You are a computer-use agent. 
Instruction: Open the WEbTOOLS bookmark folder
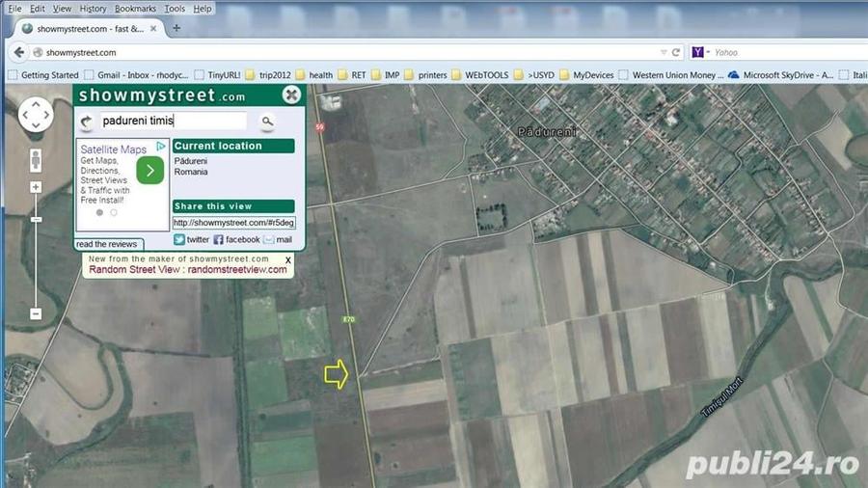[x=480, y=74]
